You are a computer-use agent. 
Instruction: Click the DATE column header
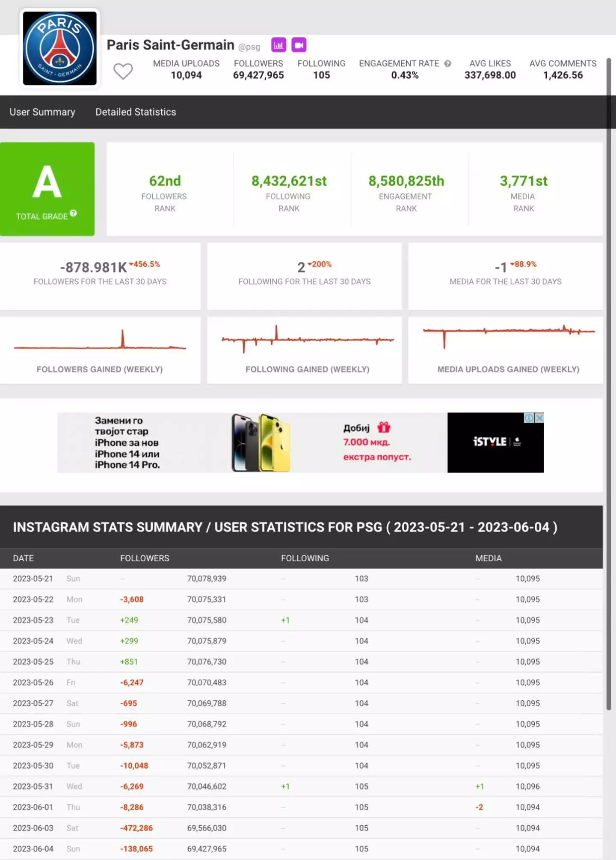click(23, 558)
